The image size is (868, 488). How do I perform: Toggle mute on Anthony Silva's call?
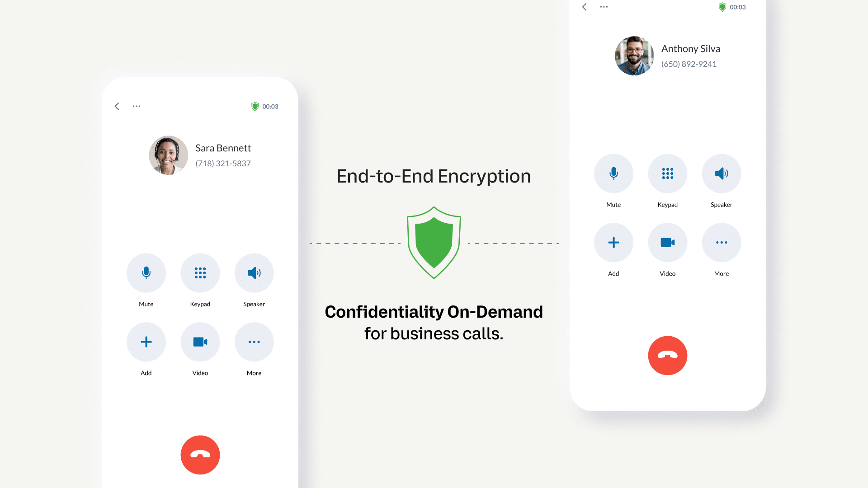(613, 173)
